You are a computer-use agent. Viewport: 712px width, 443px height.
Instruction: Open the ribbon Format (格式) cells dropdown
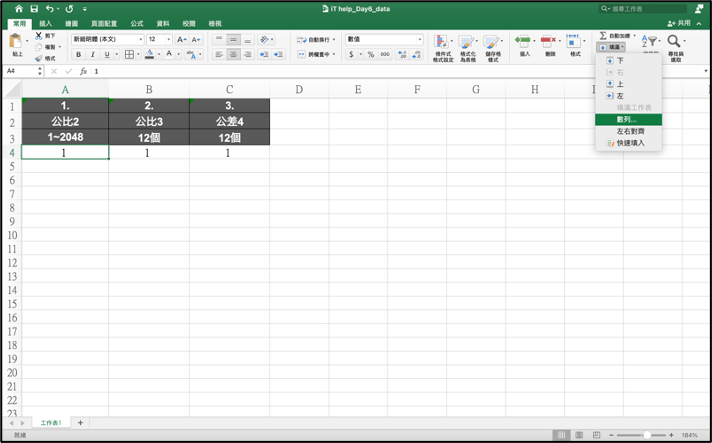(x=575, y=44)
